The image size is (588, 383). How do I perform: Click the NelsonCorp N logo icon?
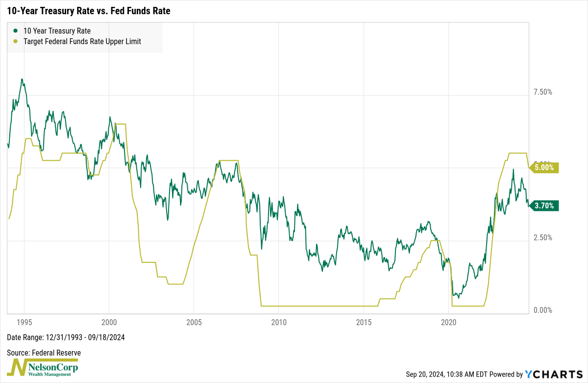[x=16, y=367]
